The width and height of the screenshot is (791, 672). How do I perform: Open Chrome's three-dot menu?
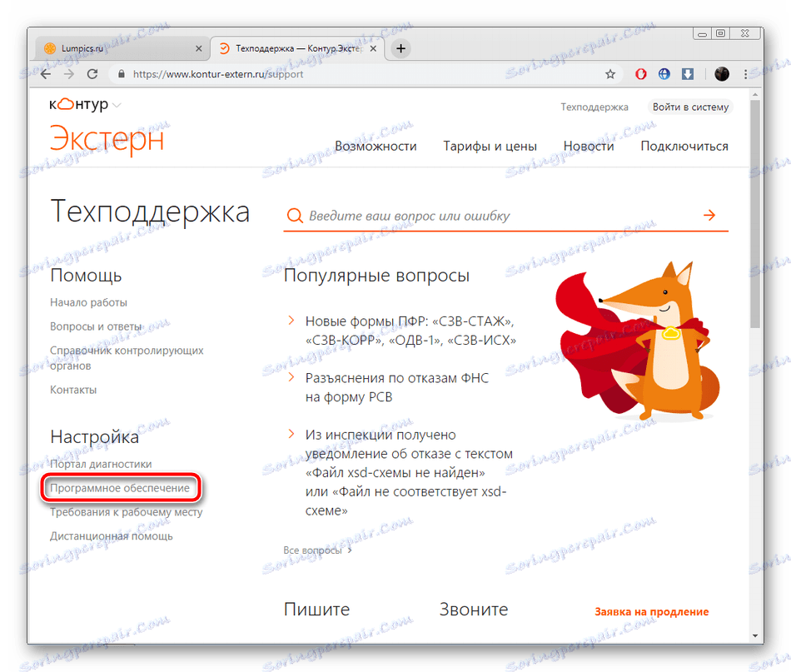click(745, 73)
